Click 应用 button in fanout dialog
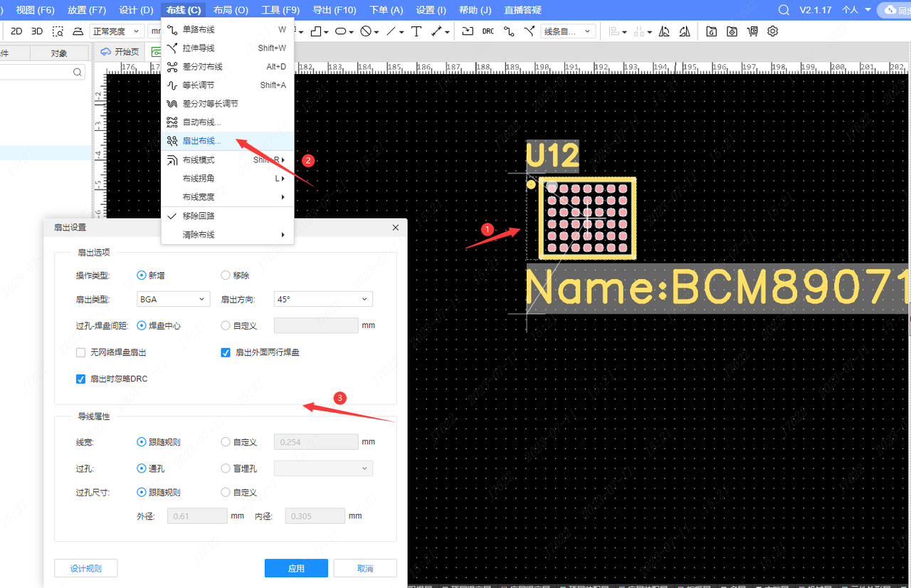This screenshot has height=588, width=911. [x=296, y=568]
